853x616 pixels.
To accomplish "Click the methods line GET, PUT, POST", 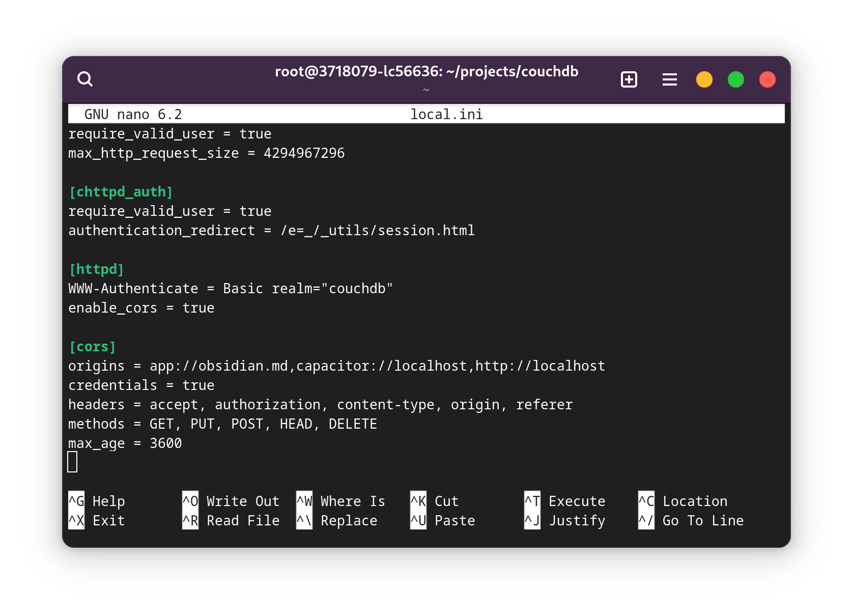I will (223, 424).
